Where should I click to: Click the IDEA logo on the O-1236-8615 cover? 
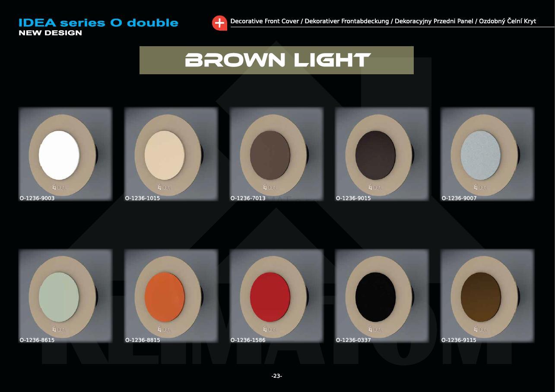coord(59,329)
